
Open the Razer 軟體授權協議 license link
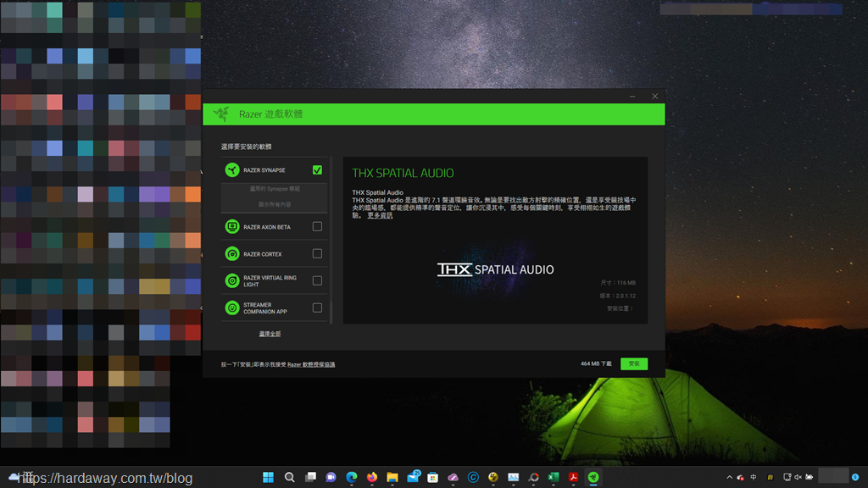311,364
